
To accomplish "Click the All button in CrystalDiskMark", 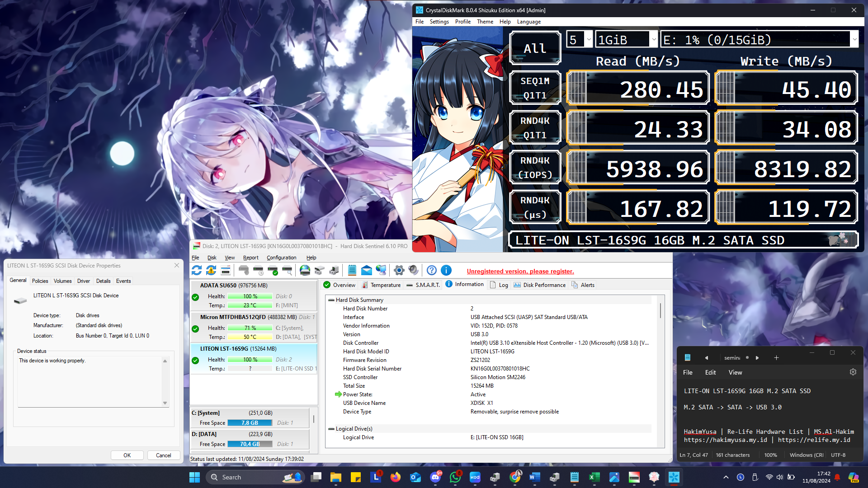I will [x=535, y=48].
